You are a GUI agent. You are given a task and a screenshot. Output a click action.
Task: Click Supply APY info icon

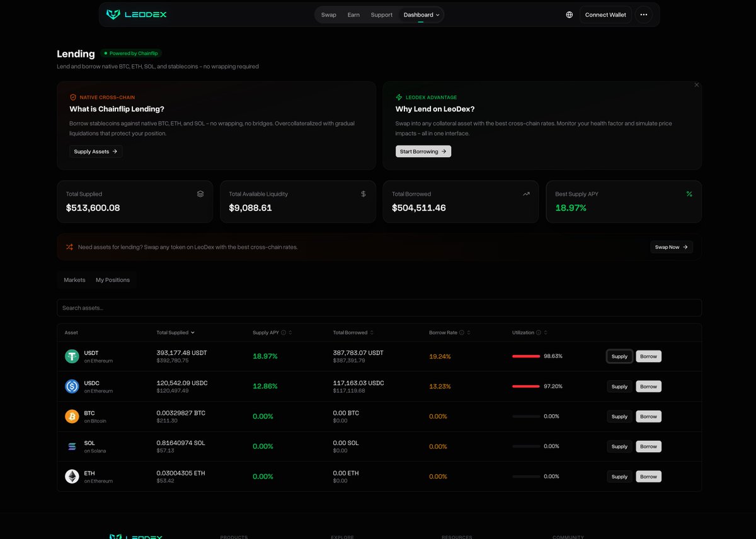(283, 332)
